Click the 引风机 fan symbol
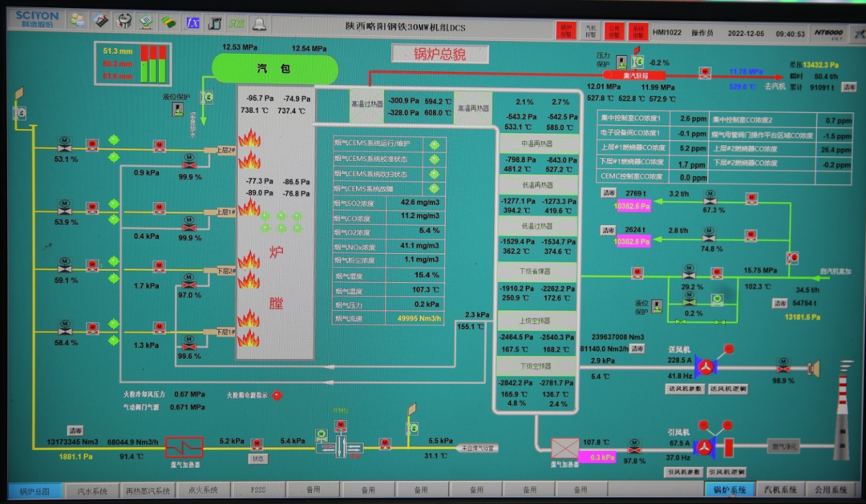The width and height of the screenshot is (866, 504). tap(704, 446)
